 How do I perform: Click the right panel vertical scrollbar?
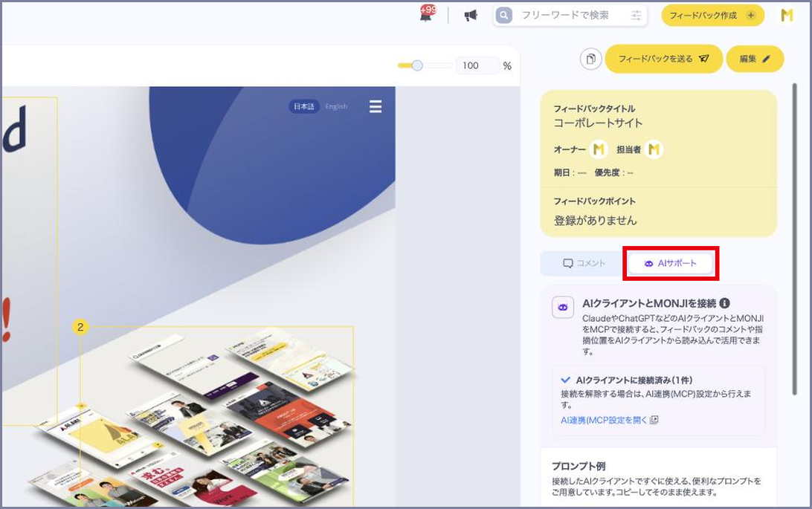795,239
